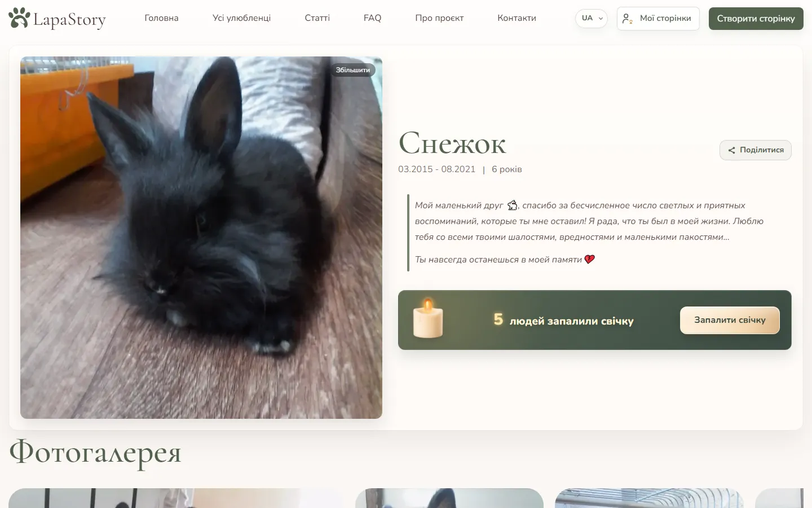Click the age text 6 років

tap(507, 169)
